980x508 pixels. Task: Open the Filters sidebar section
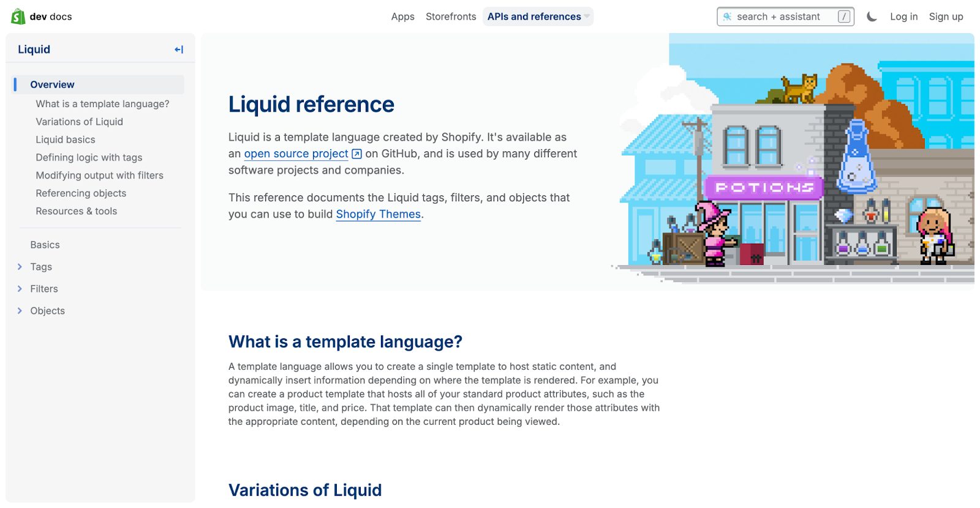44,289
